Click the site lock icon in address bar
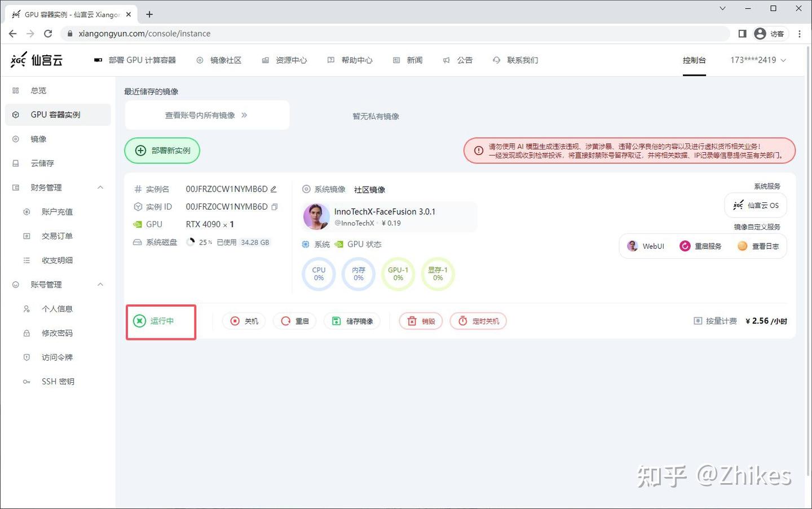This screenshot has width=812, height=509. [70, 34]
